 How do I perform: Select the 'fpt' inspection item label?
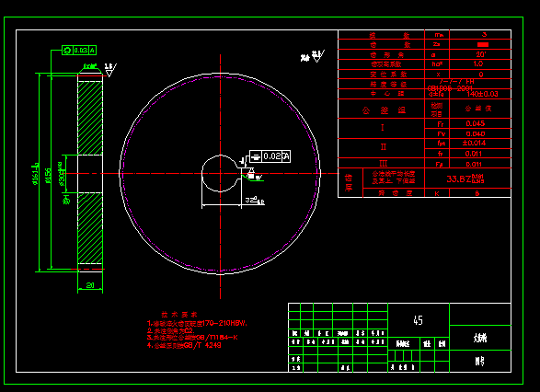pyautogui.click(x=442, y=143)
